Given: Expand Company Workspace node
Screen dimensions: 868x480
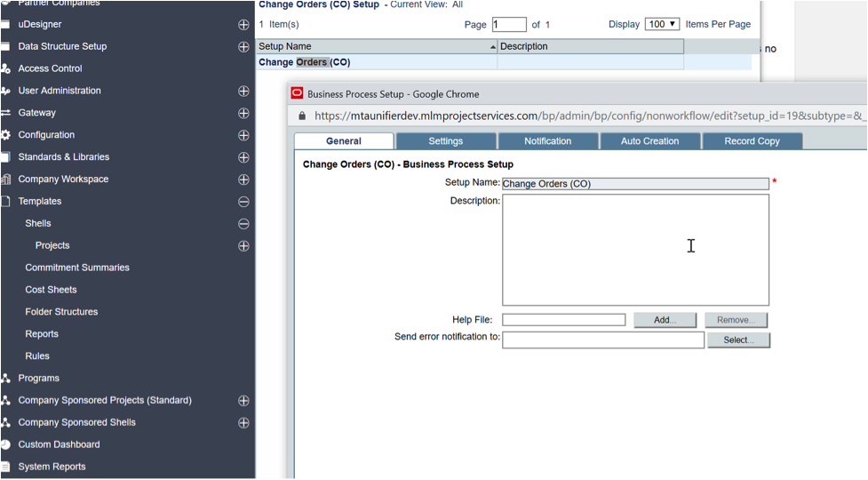Looking at the screenshot, I should [243, 180].
